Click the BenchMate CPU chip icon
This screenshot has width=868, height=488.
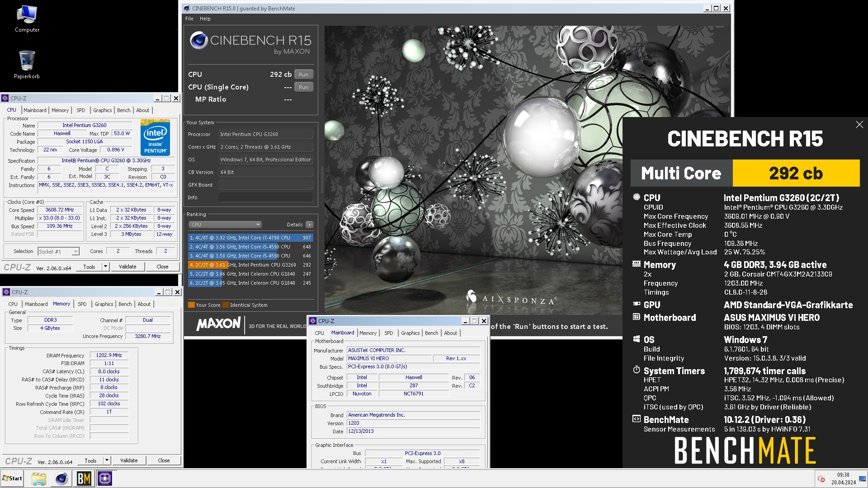pyautogui.click(x=637, y=197)
